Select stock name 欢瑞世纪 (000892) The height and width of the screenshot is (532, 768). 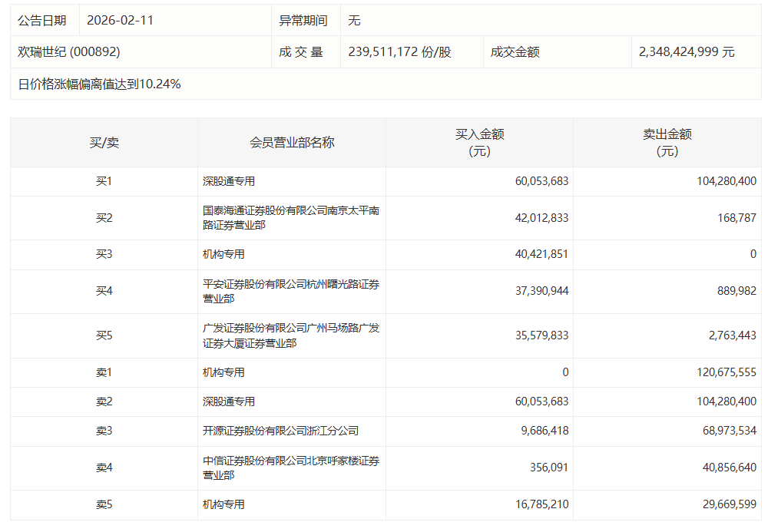[x=69, y=52]
